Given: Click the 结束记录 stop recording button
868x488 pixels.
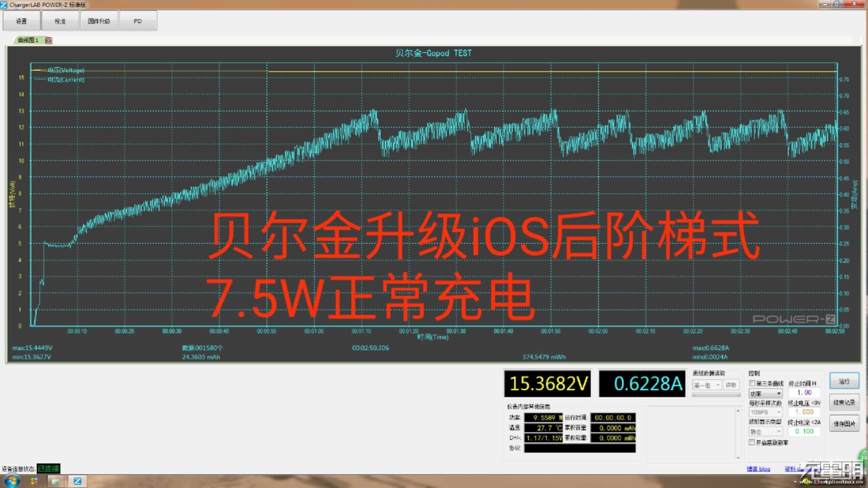Looking at the screenshot, I should (x=844, y=402).
